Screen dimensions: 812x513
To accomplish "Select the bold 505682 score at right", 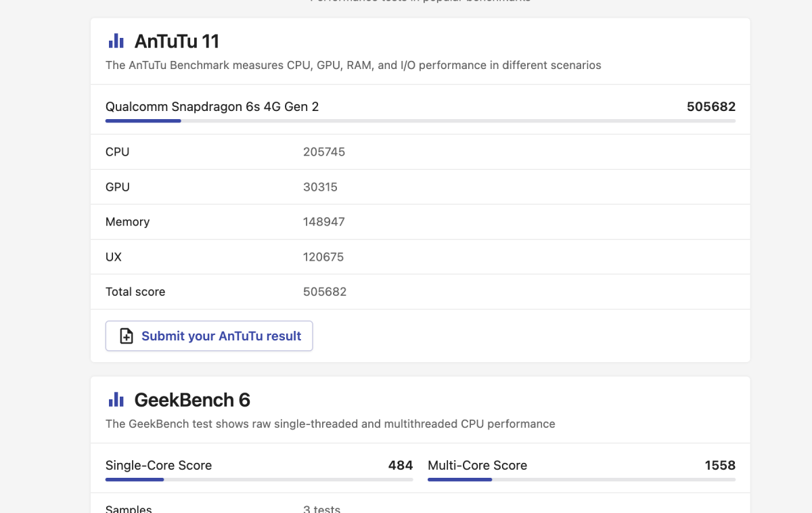I will pyautogui.click(x=711, y=106).
